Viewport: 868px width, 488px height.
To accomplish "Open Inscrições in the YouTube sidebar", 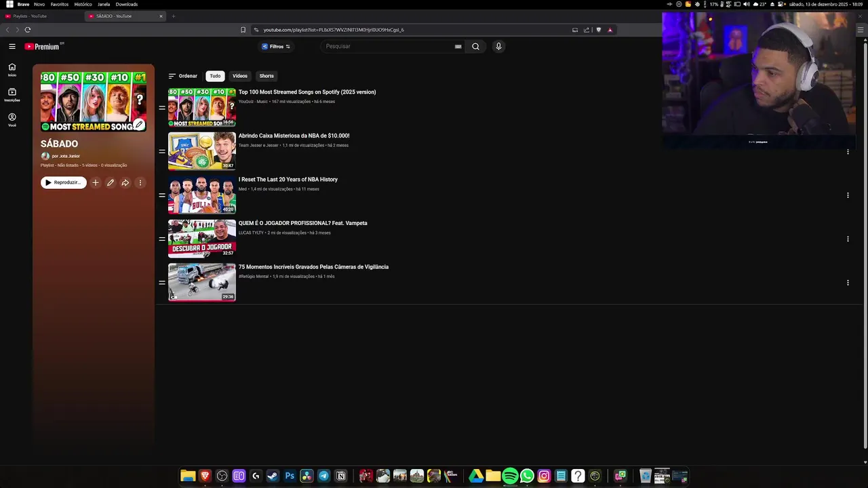I will coord(12,95).
